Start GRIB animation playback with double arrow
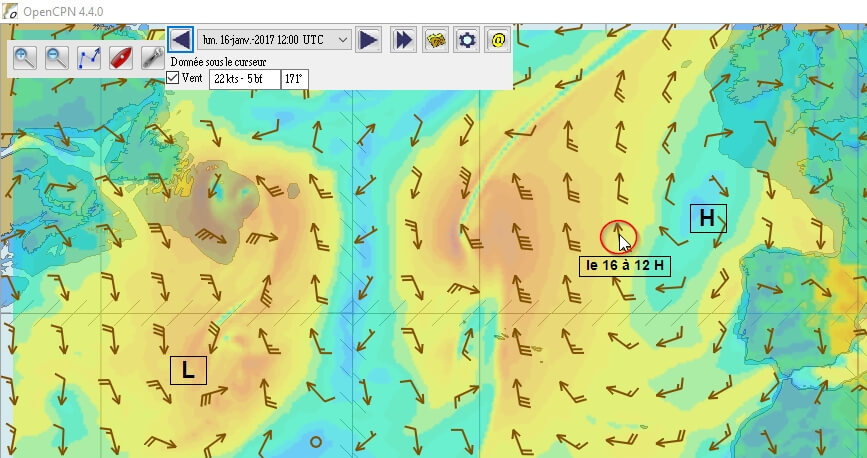 pyautogui.click(x=403, y=40)
